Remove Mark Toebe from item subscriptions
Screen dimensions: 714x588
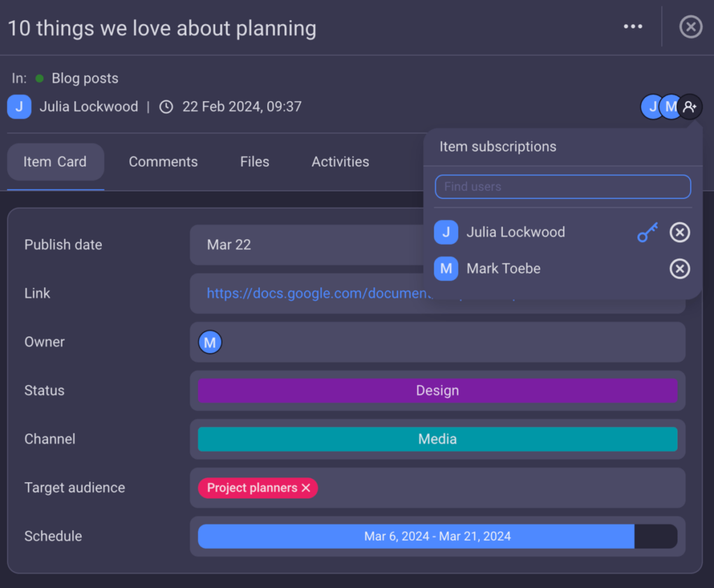pyautogui.click(x=679, y=268)
